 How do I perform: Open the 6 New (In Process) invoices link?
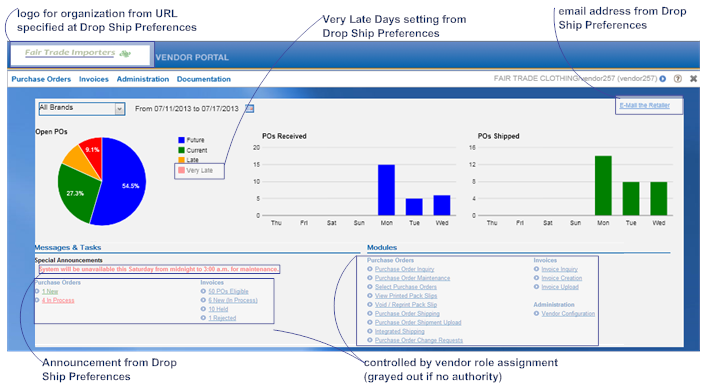coord(233,301)
